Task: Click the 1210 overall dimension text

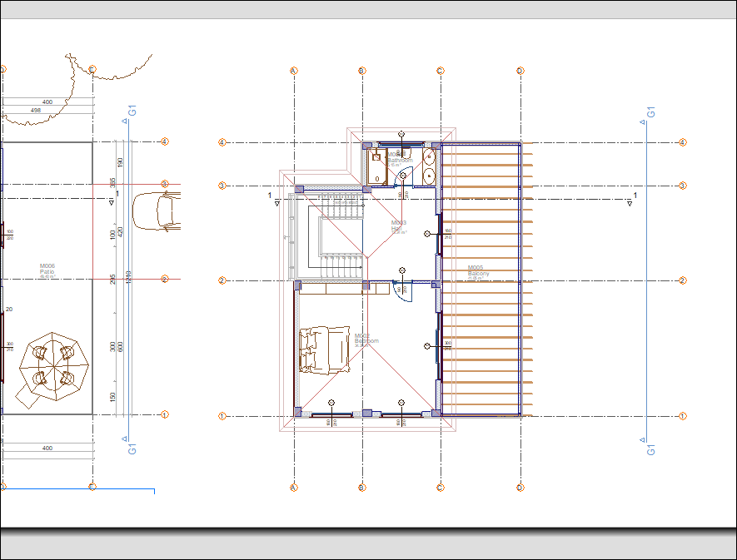Action: [128, 277]
